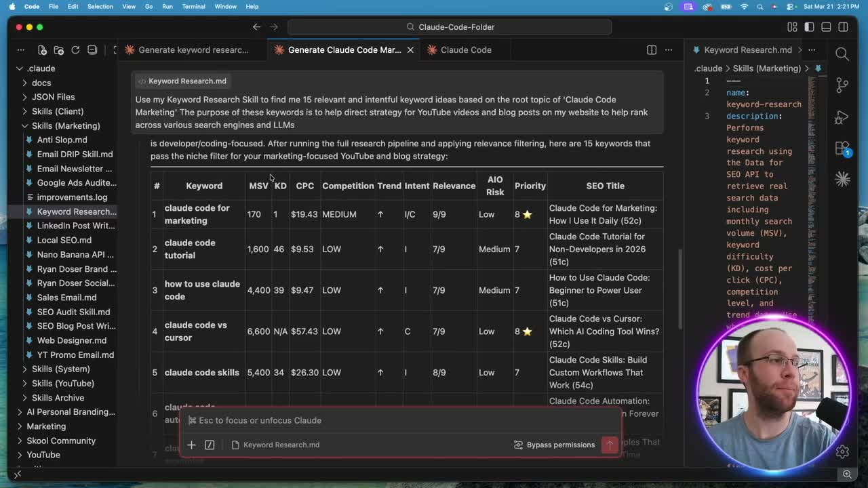Click the zoom magnifier icon in bottom corner
The image size is (868, 488).
pos(846,474)
